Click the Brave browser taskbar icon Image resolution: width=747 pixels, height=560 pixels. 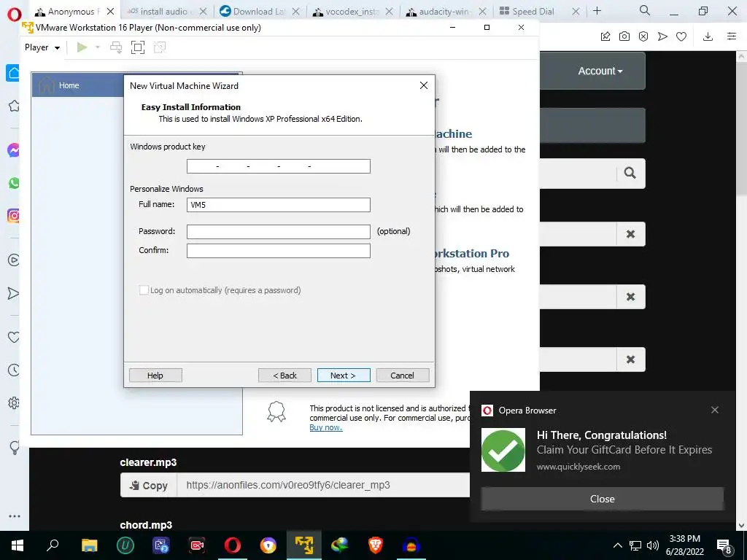[376, 545]
